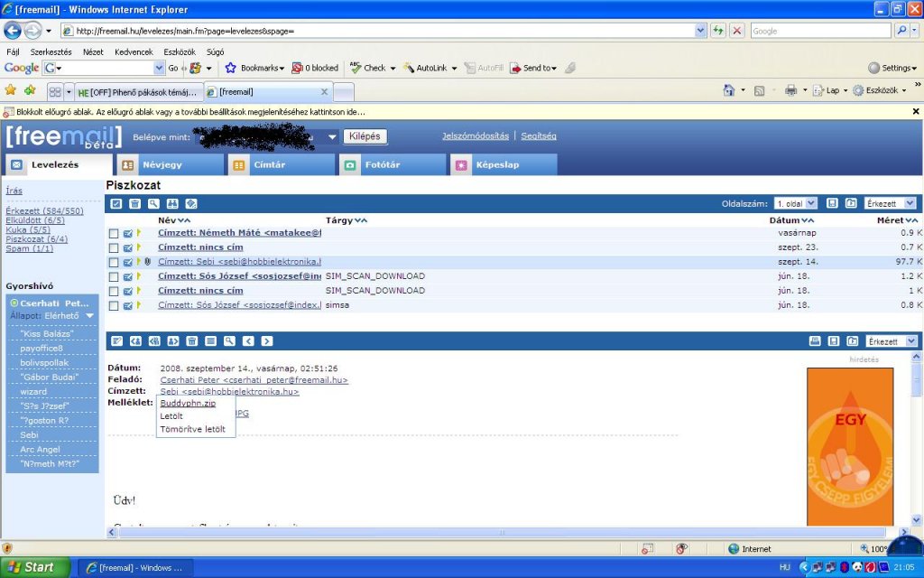Screen dimensions: 924x578
Task: Click the floppy save icon in message toolbar
Action: (833, 340)
